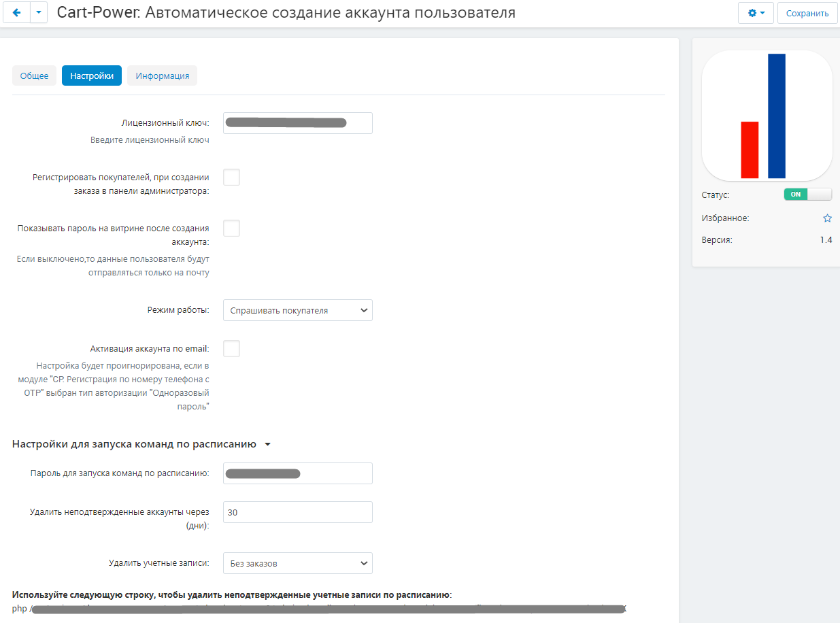Add addon to favorites with star icon

pos(827,218)
